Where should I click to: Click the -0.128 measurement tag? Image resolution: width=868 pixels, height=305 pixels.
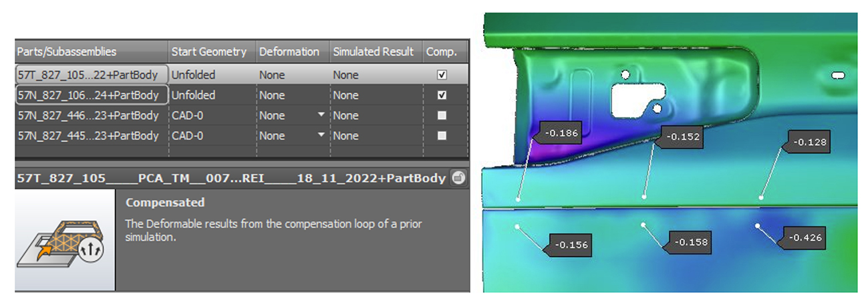pyautogui.click(x=810, y=142)
